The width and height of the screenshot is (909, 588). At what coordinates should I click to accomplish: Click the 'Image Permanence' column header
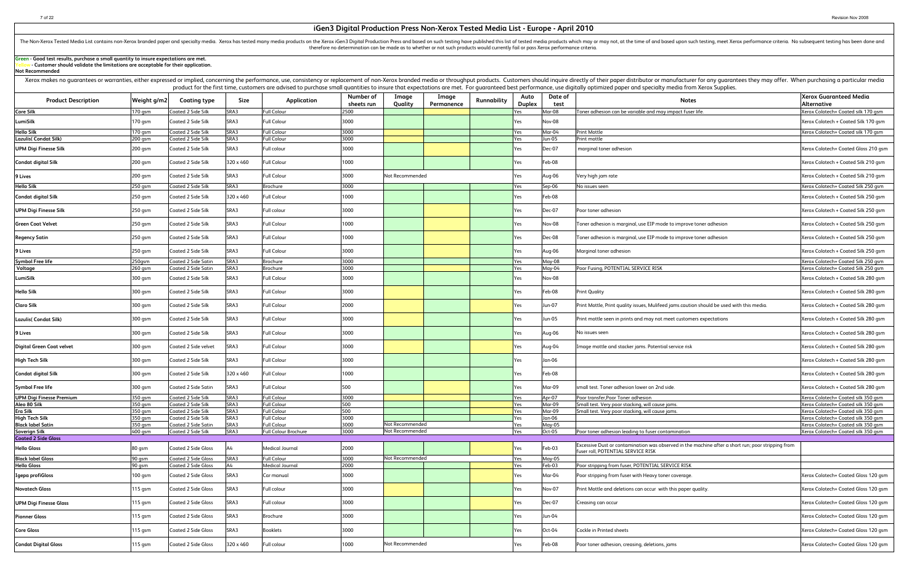(x=446, y=100)
